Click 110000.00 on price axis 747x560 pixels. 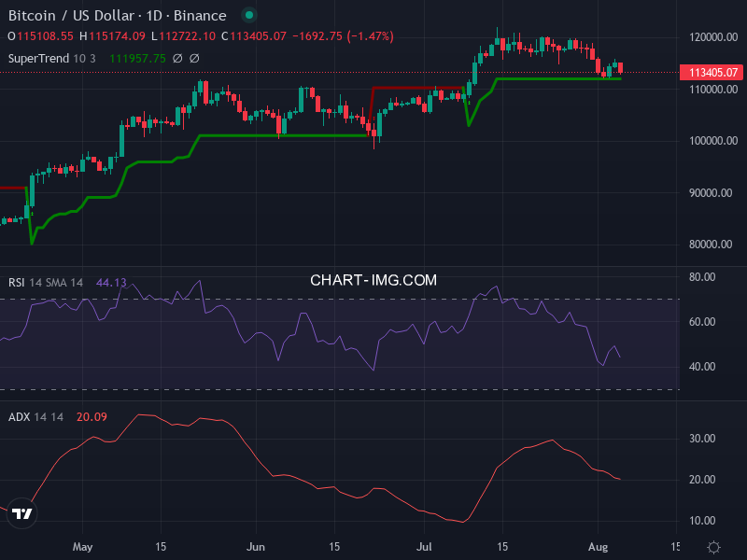pos(713,90)
